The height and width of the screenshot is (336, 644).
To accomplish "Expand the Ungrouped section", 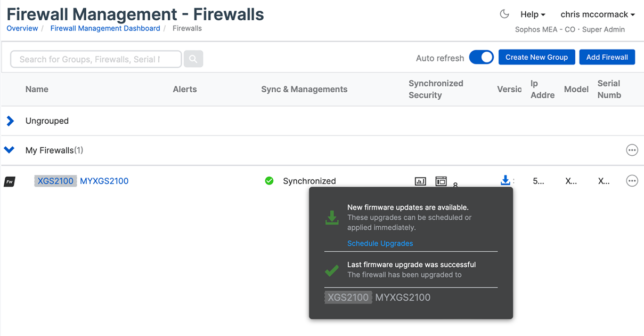I will click(x=10, y=121).
